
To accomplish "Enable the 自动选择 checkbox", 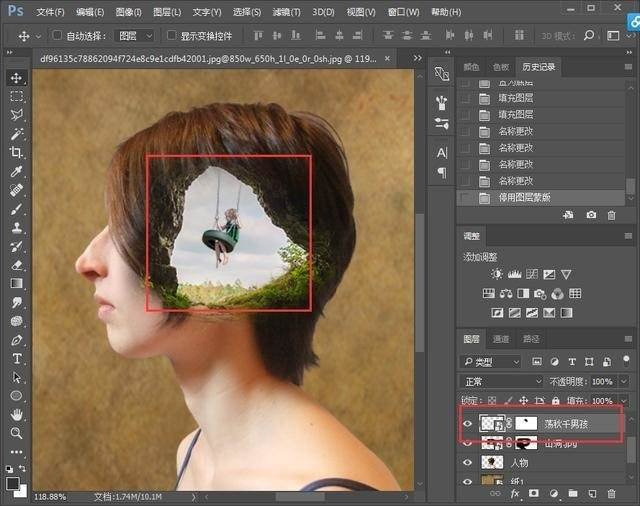I will click(57, 36).
